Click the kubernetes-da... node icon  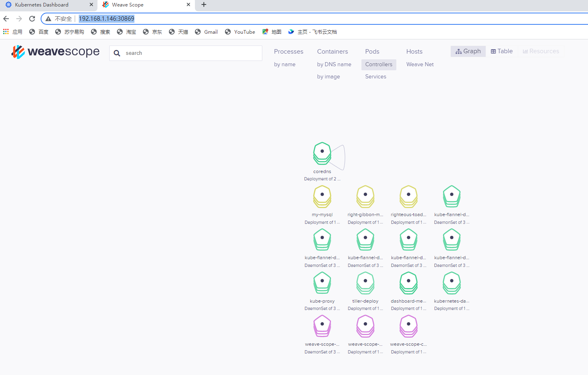pyautogui.click(x=452, y=283)
